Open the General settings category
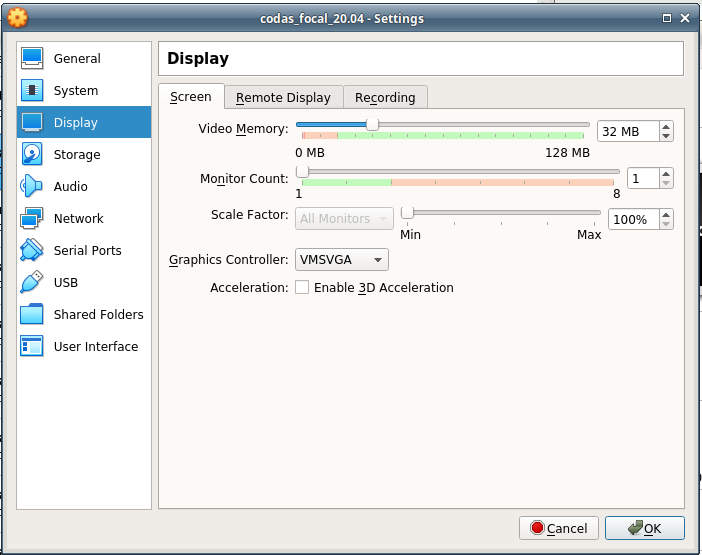Screen dimensions: 702x555 point(84,59)
